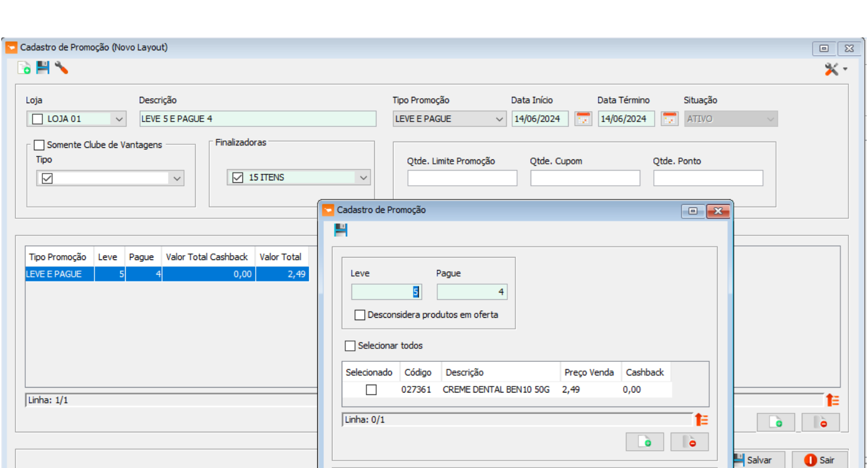Open the tools settings icon at top right
The image size is (868, 468).
(835, 69)
